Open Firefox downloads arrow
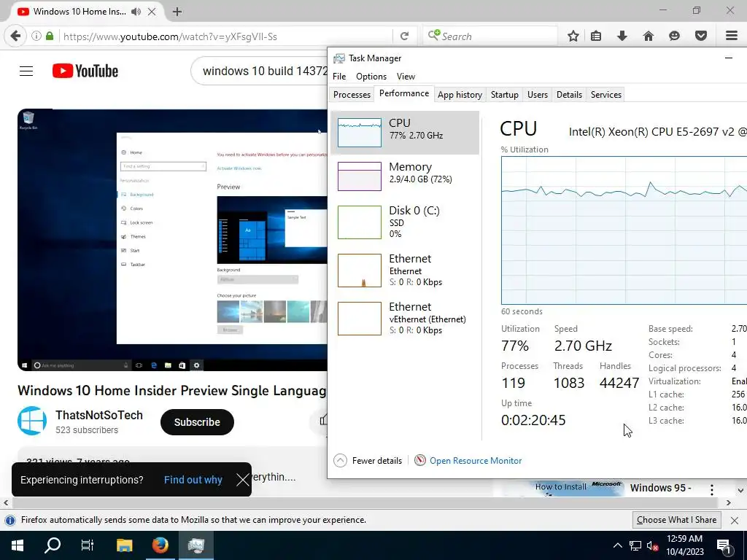This screenshot has width=747, height=560. point(622,36)
